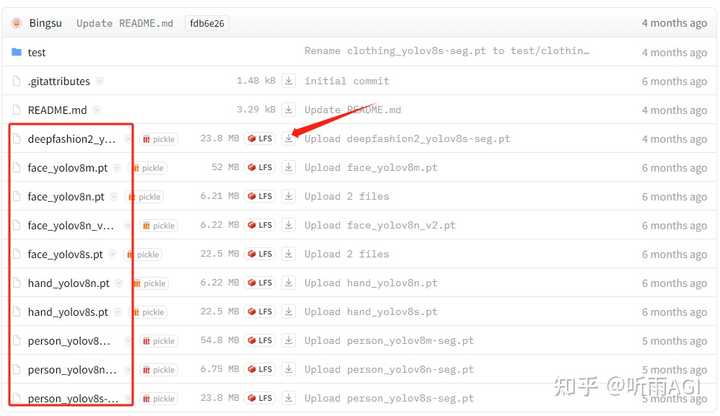The height and width of the screenshot is (416, 720).
Task: Download the hand_yolov8s.pt file
Action: click(288, 312)
